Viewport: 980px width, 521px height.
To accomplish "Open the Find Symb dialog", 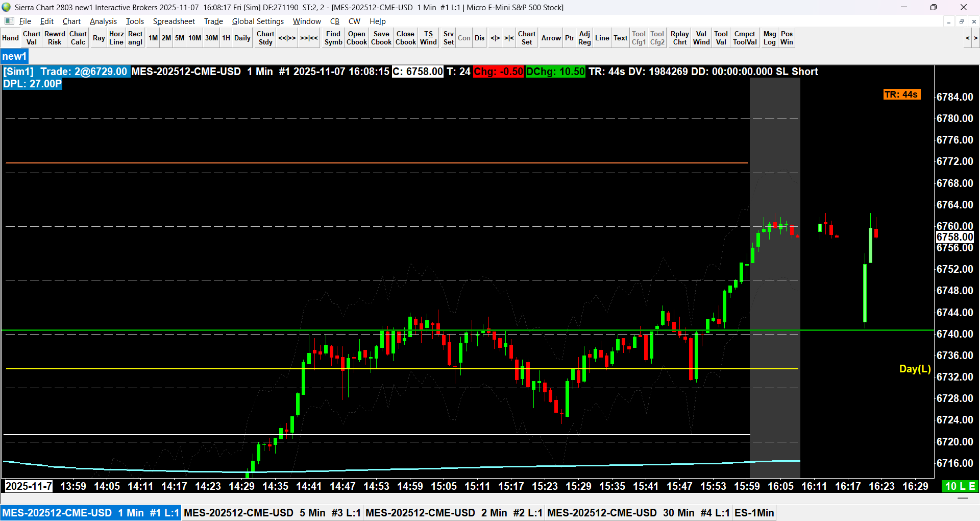I will pos(333,38).
